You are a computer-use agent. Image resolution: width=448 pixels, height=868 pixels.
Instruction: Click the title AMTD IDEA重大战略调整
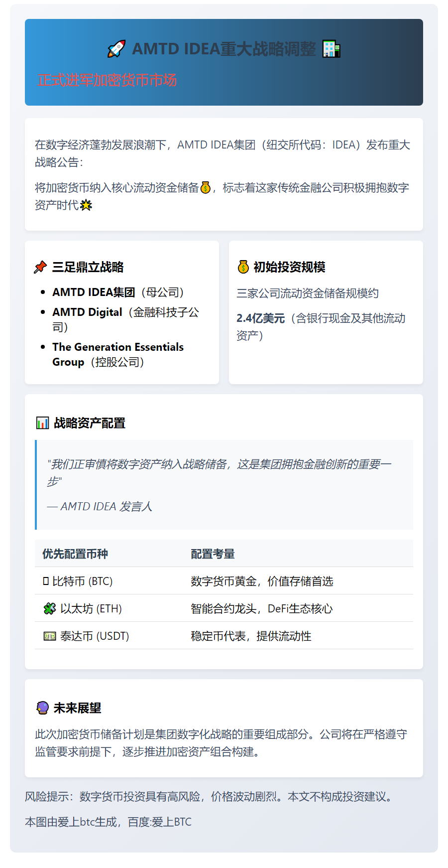click(x=224, y=49)
